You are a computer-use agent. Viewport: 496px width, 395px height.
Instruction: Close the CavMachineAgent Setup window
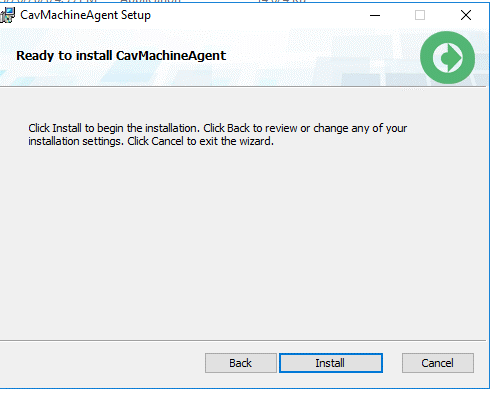tap(466, 15)
